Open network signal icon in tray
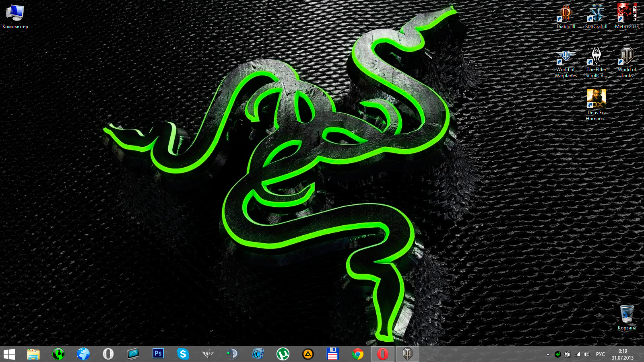644x362 pixels. tap(577, 354)
